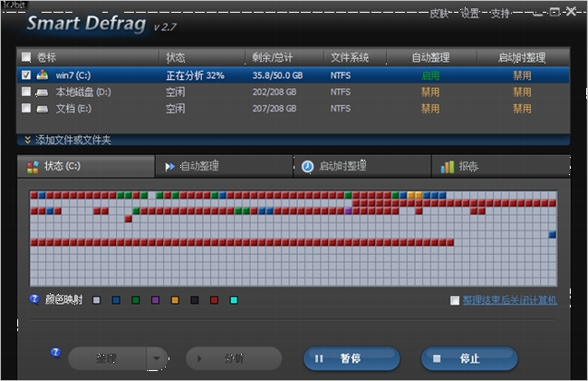Click the 停止 stop button

click(x=469, y=358)
